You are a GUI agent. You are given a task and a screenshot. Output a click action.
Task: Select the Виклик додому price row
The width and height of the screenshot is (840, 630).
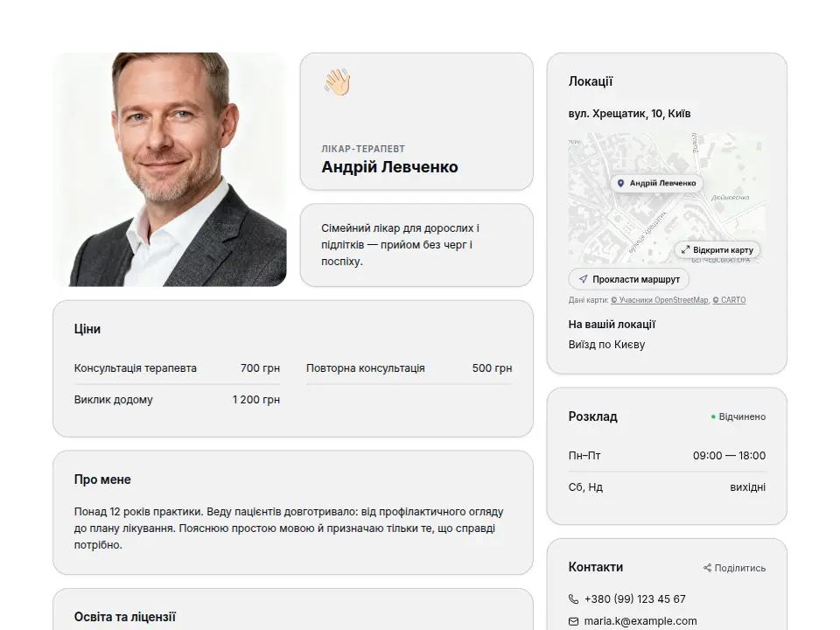point(177,400)
